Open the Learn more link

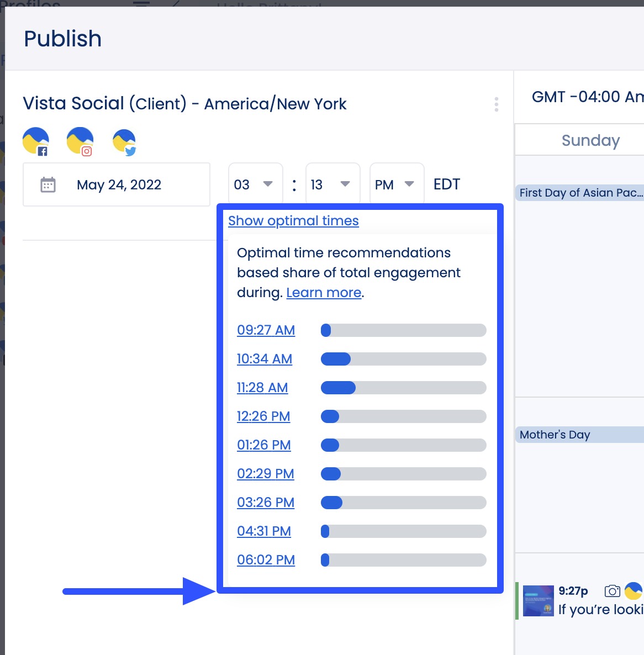(324, 293)
